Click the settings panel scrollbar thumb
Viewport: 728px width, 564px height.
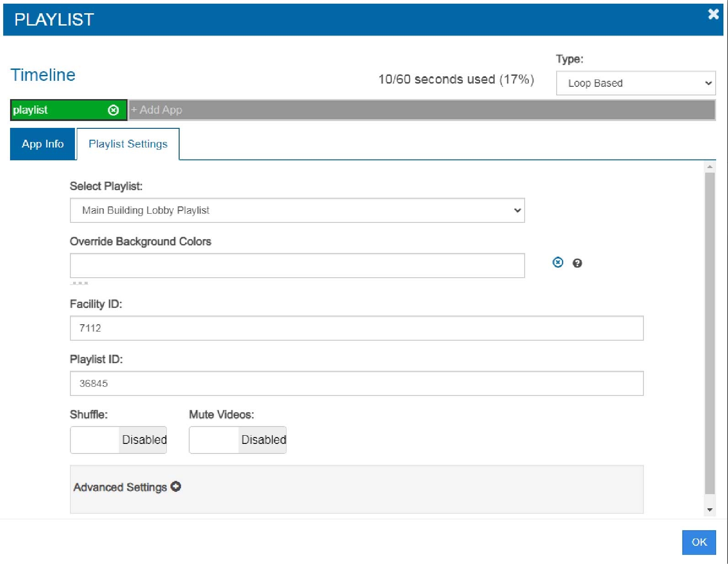coord(709,333)
